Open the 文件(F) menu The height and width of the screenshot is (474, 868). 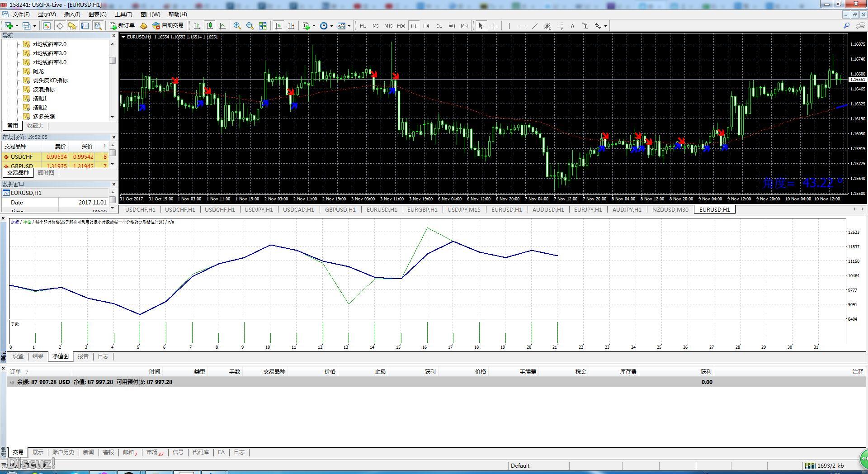21,14
